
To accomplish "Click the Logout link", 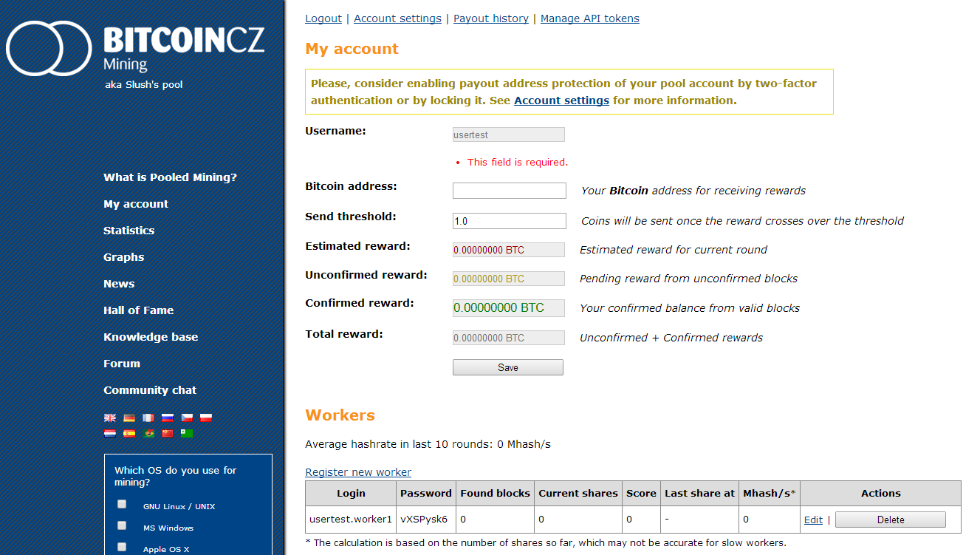I will point(323,18).
